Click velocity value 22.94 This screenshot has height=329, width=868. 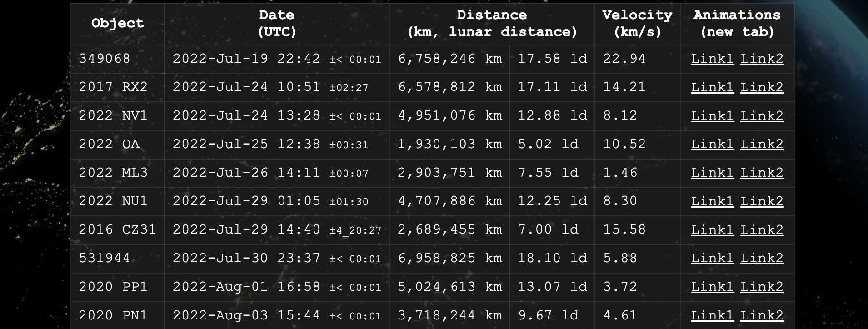624,59
